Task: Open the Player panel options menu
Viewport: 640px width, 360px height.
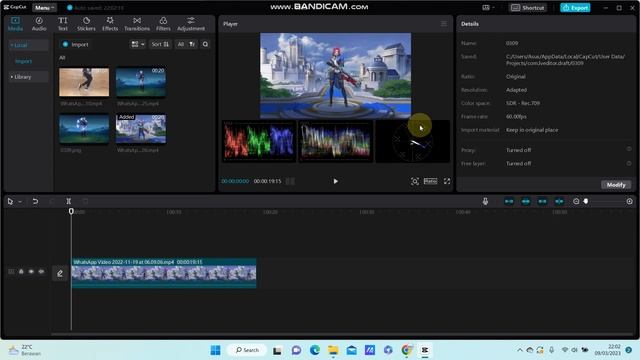Action: tap(444, 24)
